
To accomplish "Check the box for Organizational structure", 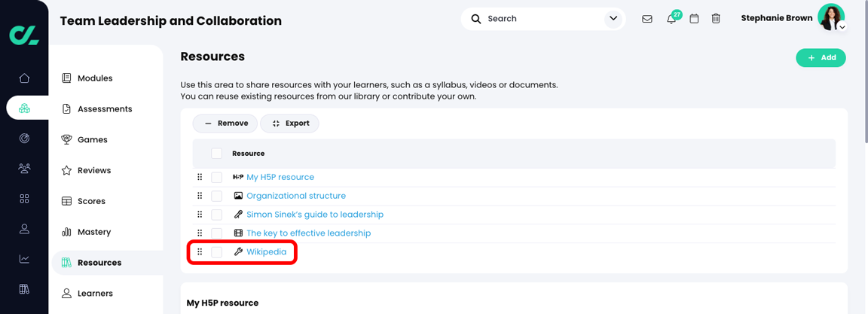I will [216, 196].
